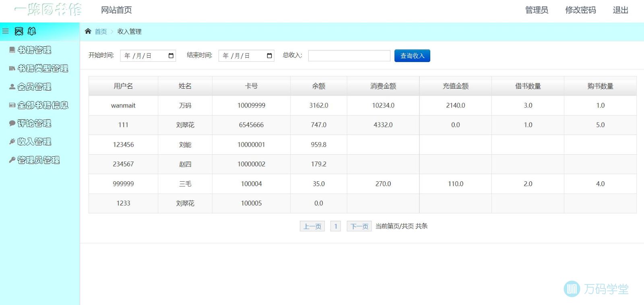
Task: Select name cell 三毛
Action: click(x=185, y=184)
